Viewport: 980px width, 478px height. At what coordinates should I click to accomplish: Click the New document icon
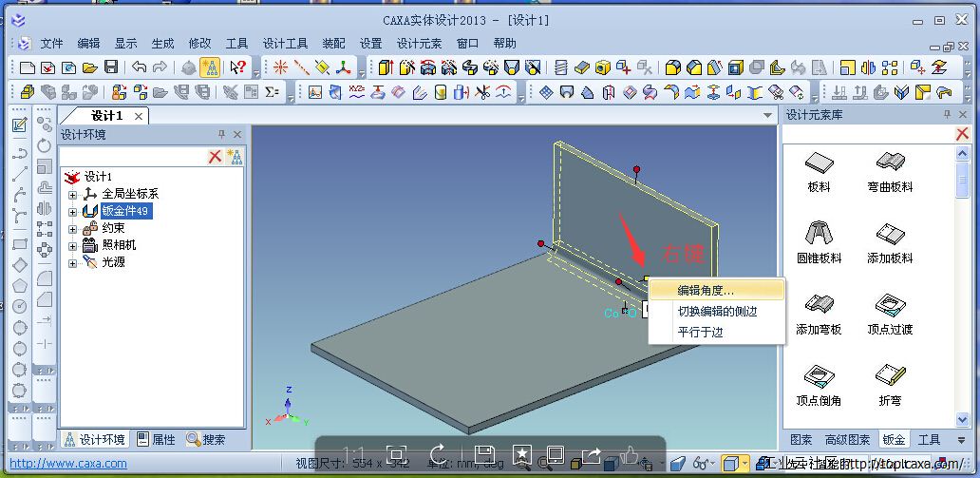pos(27,67)
